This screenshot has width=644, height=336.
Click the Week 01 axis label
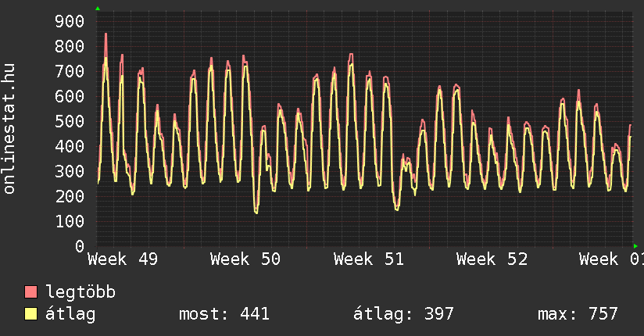(610, 259)
